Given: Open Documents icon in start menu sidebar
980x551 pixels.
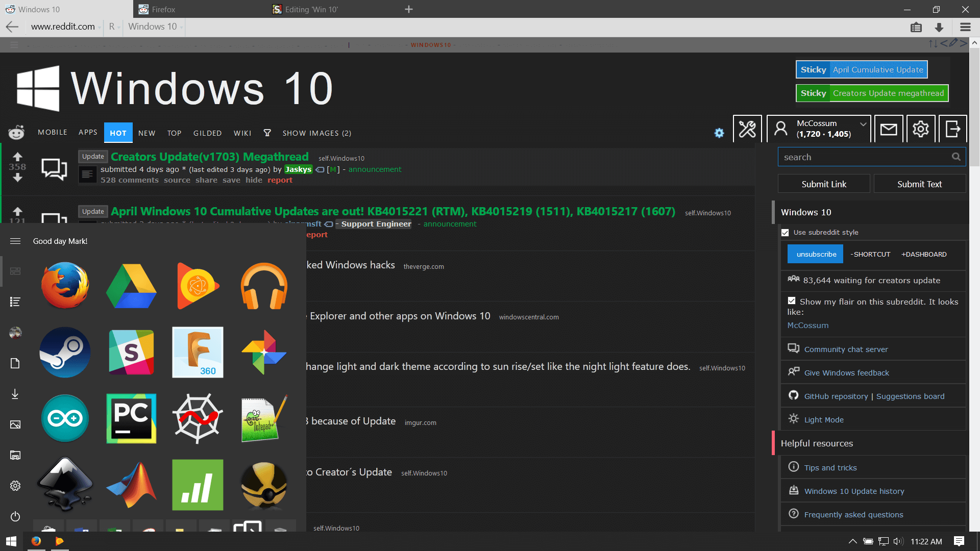Looking at the screenshot, I should click(15, 363).
